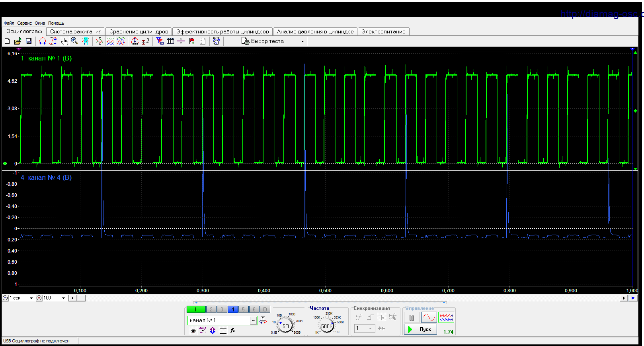Click the plus zoom-in button near 100

click(x=39, y=298)
